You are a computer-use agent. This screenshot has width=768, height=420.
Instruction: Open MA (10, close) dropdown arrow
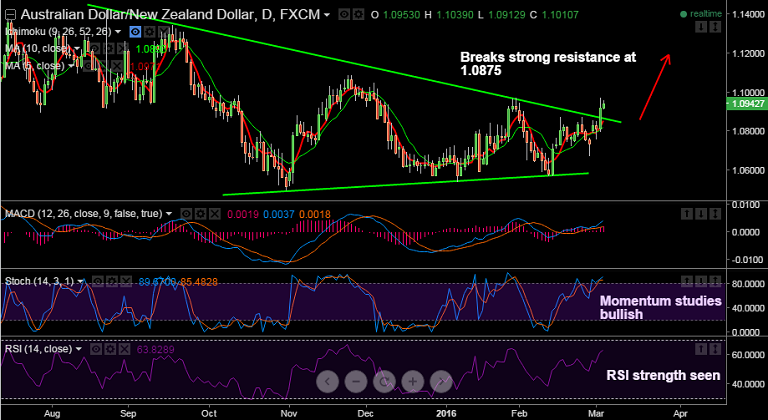tap(77, 49)
